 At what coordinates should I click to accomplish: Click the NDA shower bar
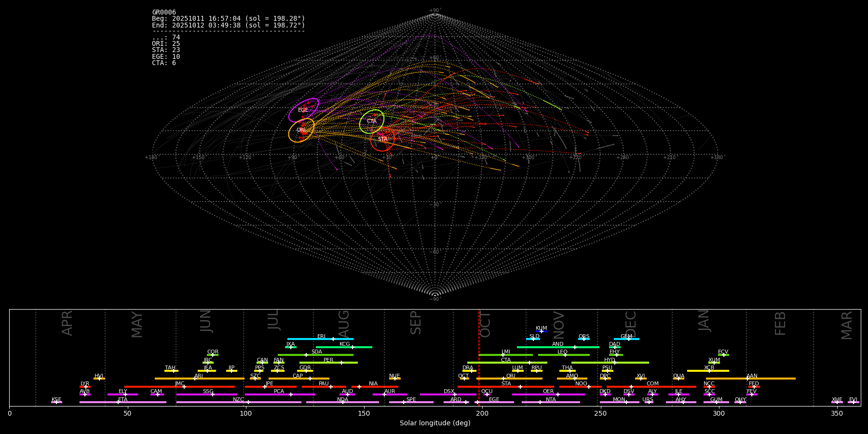pos(343,402)
